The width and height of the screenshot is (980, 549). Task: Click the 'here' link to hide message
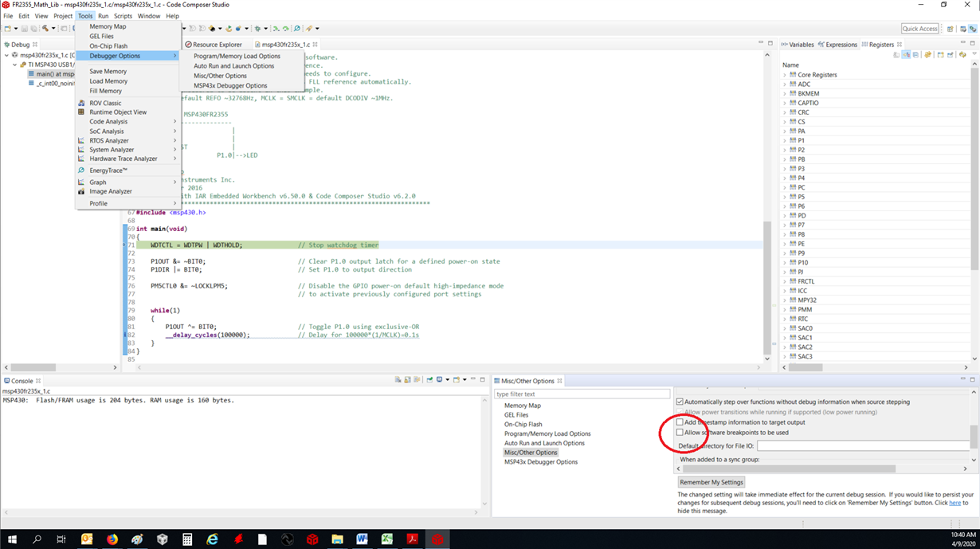pyautogui.click(x=955, y=503)
